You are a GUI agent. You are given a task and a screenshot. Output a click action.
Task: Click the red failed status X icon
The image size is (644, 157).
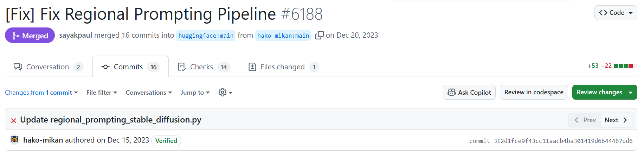[14, 121]
